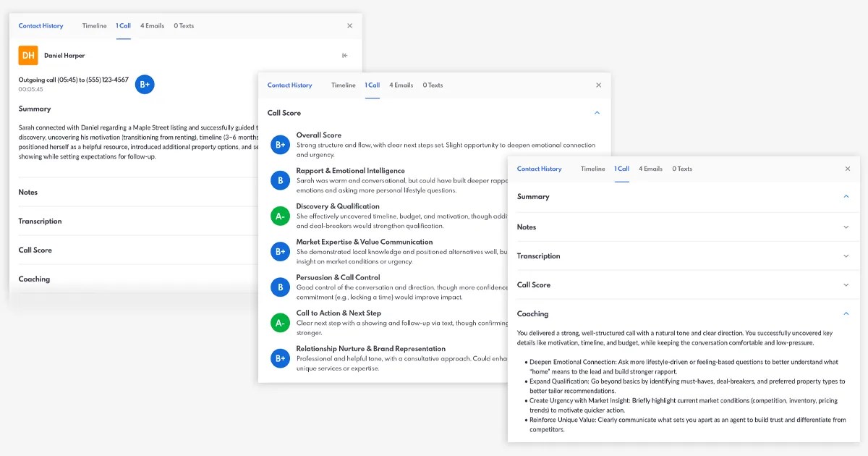
Task: Click the Contact History title in left panel
Action: pyautogui.click(x=41, y=25)
